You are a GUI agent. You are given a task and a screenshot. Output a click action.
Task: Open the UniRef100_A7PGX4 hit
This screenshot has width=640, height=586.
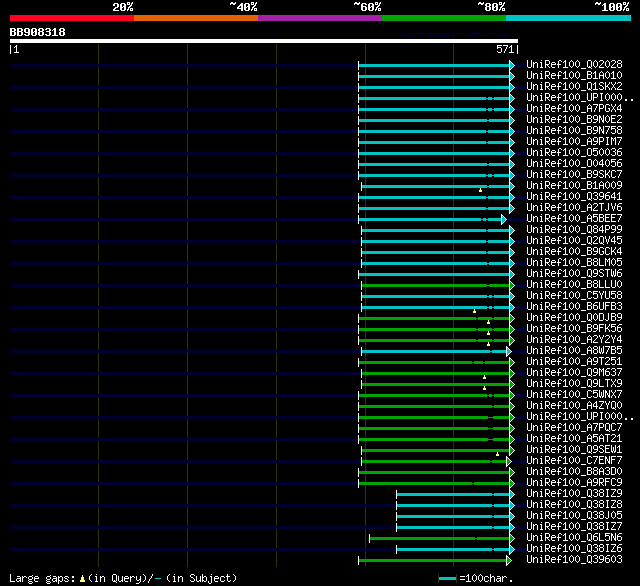pos(574,109)
